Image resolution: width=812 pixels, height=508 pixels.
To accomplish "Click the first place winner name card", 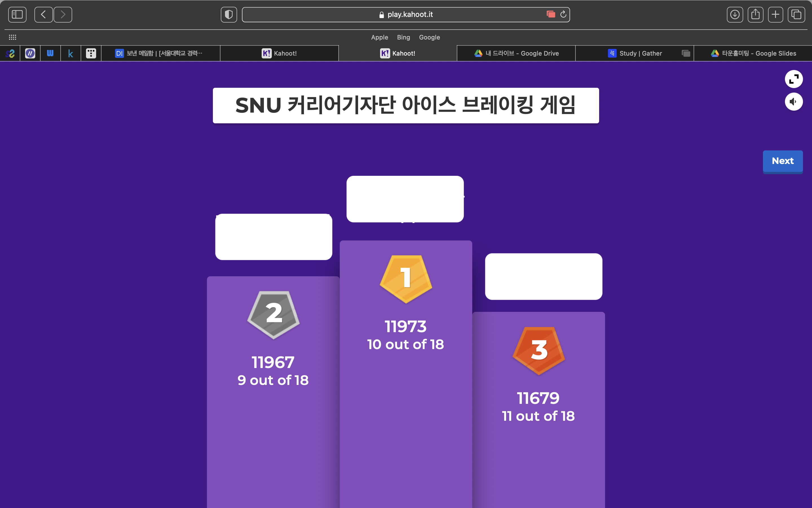I will pyautogui.click(x=405, y=199).
